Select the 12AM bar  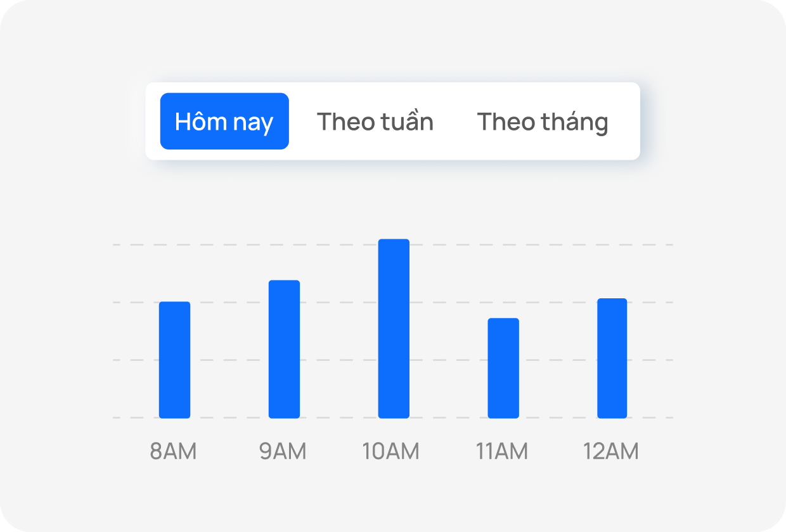[612, 358]
